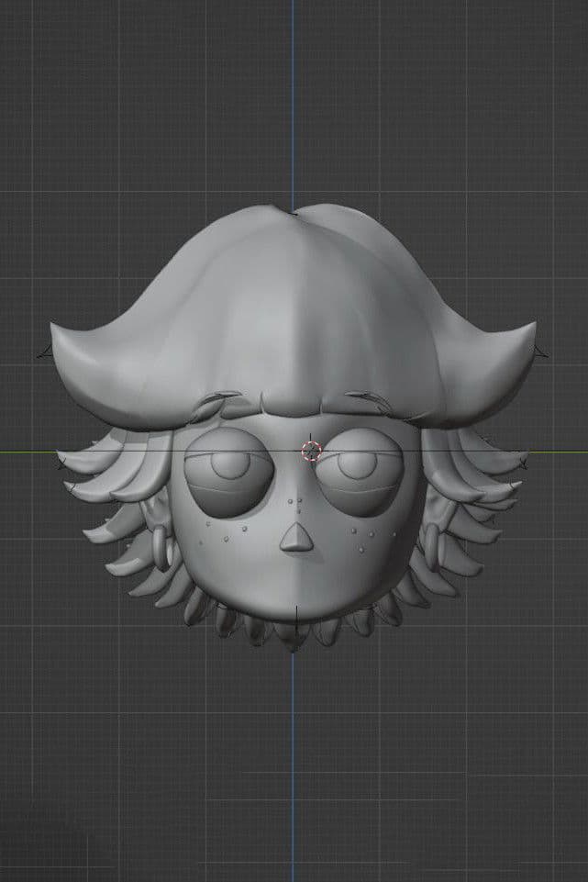Select the character's triangular nose
588x882 pixels.
[295, 539]
